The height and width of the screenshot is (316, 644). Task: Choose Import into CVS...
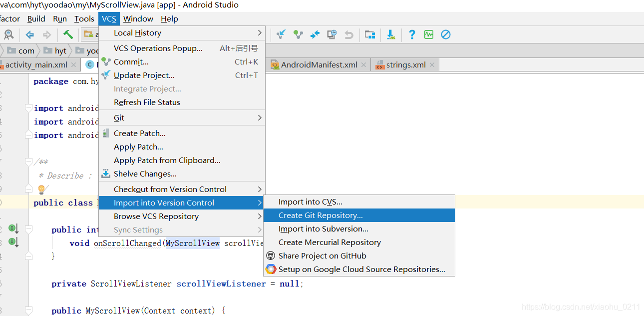[x=359, y=202]
